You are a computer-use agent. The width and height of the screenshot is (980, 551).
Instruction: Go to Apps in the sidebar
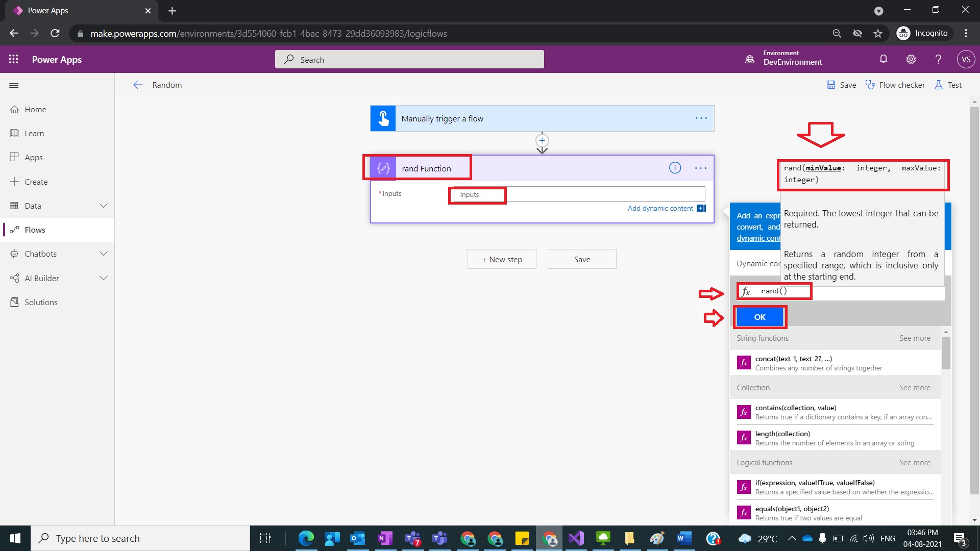coord(34,157)
